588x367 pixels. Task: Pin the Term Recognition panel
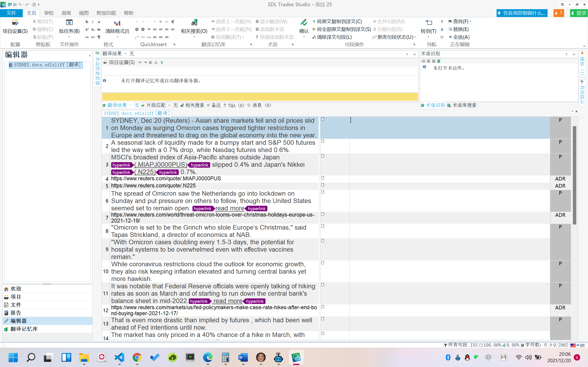click(x=566, y=54)
